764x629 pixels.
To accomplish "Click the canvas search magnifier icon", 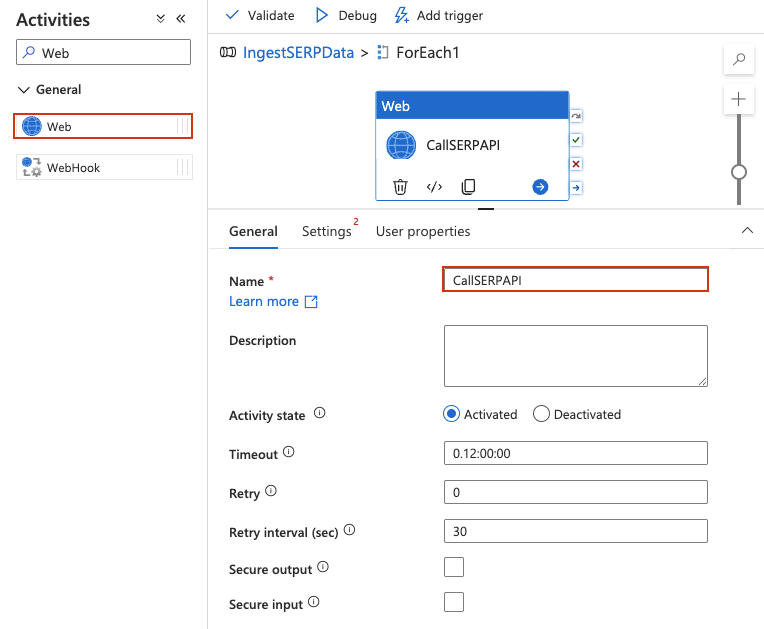I will coord(739,60).
